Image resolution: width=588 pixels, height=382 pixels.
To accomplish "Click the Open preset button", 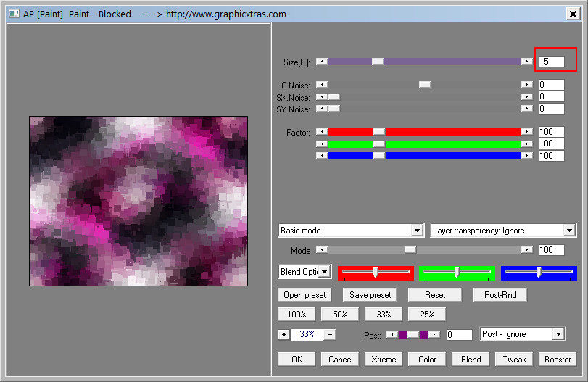I will point(305,295).
